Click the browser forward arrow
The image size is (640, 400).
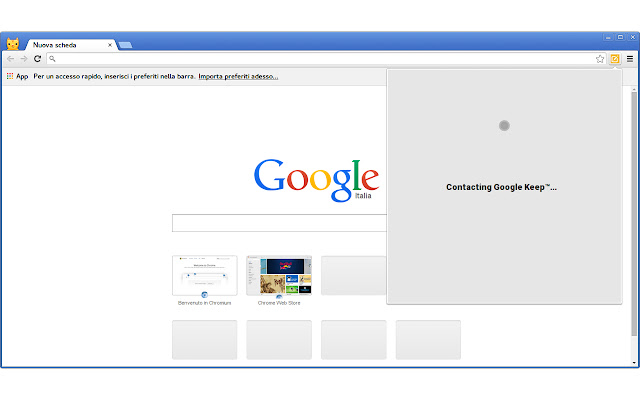[x=24, y=59]
